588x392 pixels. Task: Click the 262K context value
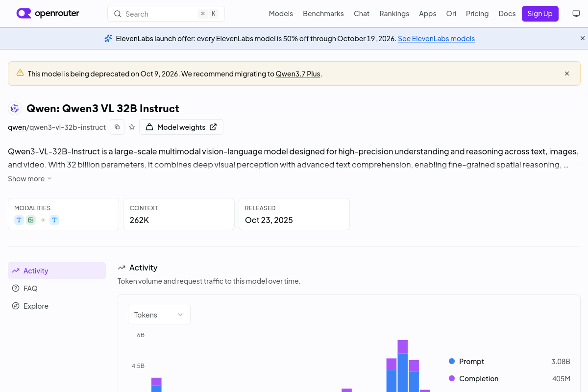[x=139, y=220]
